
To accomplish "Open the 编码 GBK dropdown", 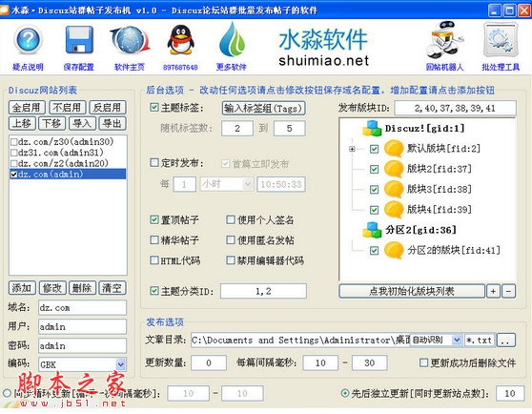I will [120, 364].
